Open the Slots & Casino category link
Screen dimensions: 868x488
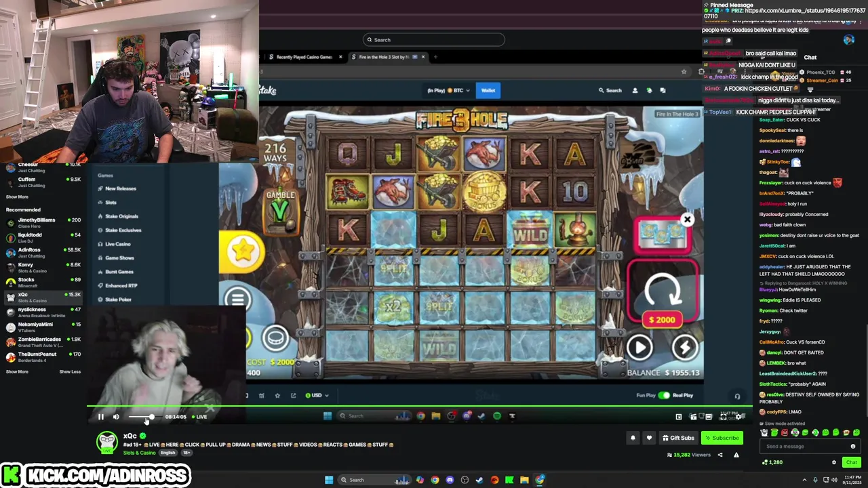140,453
